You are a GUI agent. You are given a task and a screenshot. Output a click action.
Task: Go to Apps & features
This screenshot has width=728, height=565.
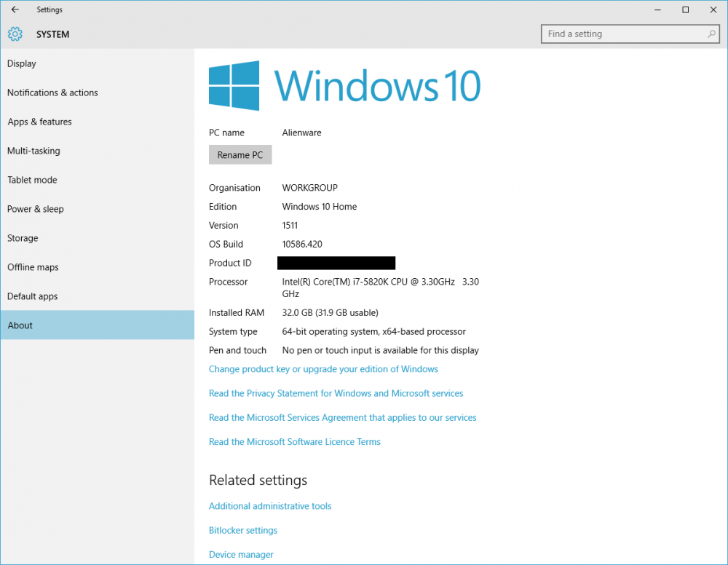pos(97,122)
